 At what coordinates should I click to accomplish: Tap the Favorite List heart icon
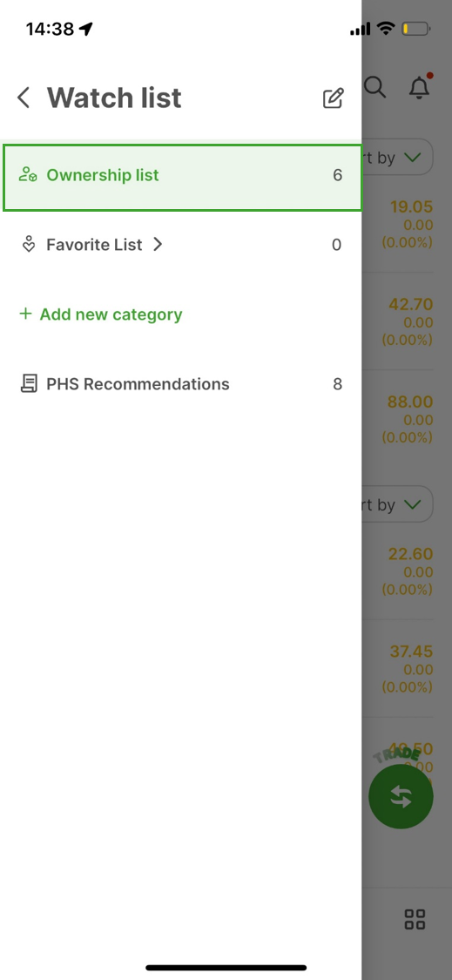pyautogui.click(x=28, y=245)
